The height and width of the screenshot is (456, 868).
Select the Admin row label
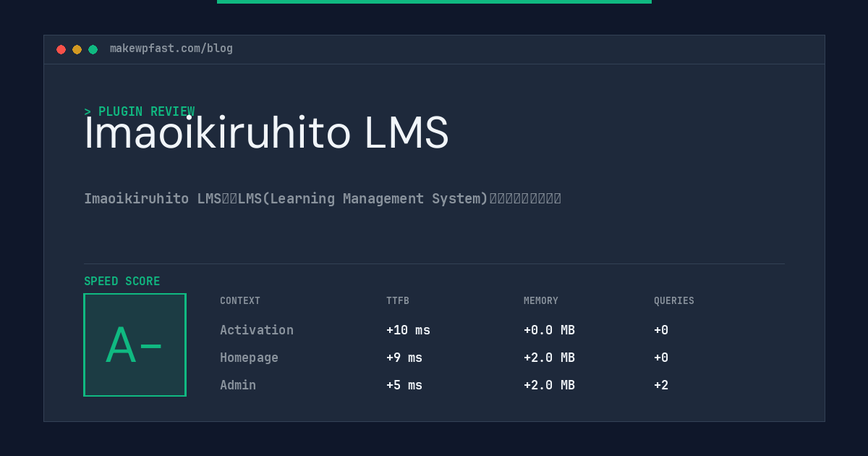pyautogui.click(x=238, y=385)
